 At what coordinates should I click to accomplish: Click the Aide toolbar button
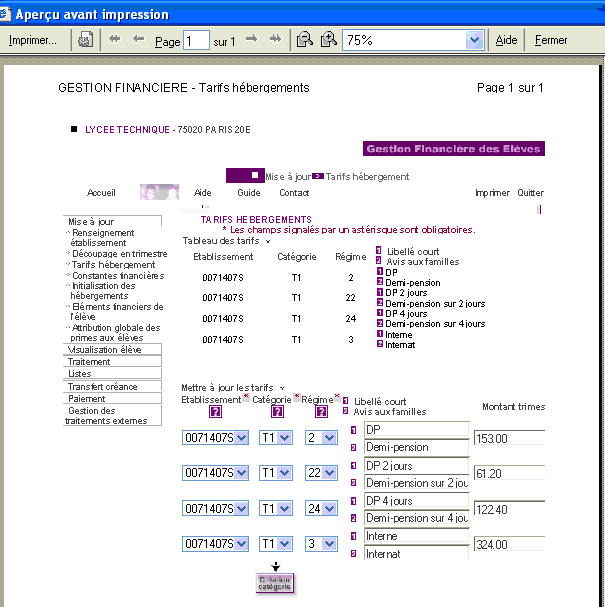[x=506, y=40]
